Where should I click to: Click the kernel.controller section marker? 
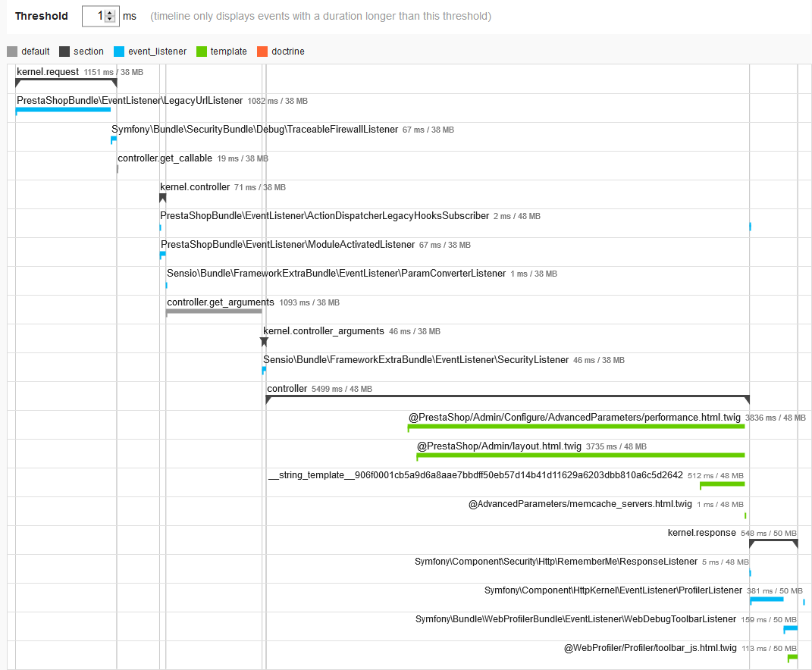(162, 198)
